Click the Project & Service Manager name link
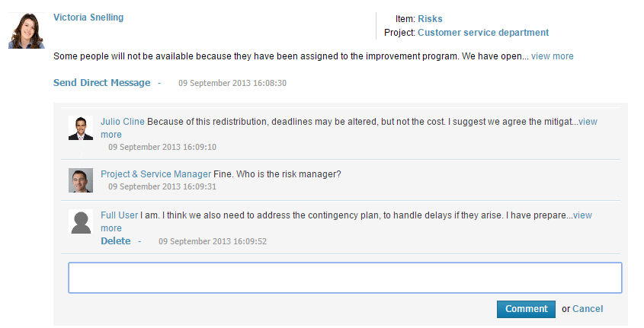 point(155,174)
